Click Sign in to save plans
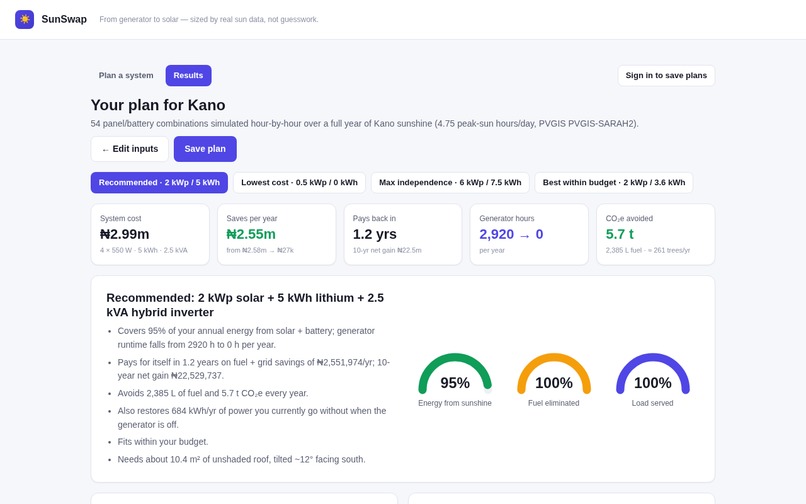 [666, 76]
